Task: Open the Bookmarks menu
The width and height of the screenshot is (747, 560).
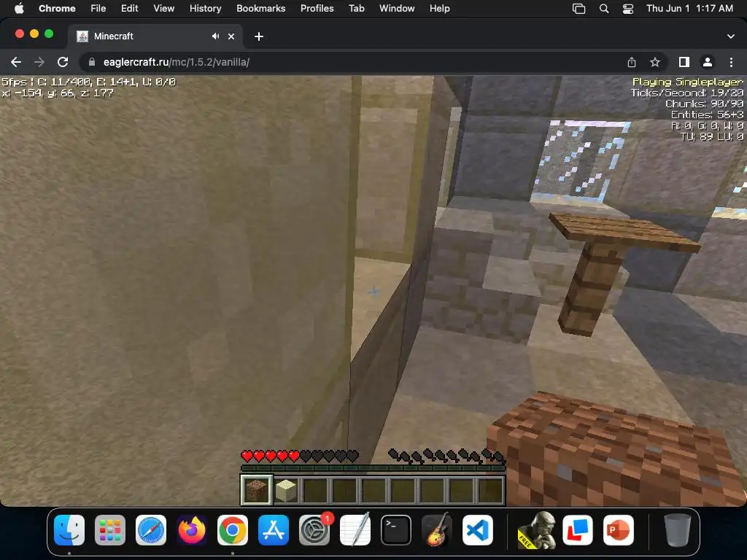Action: click(260, 8)
